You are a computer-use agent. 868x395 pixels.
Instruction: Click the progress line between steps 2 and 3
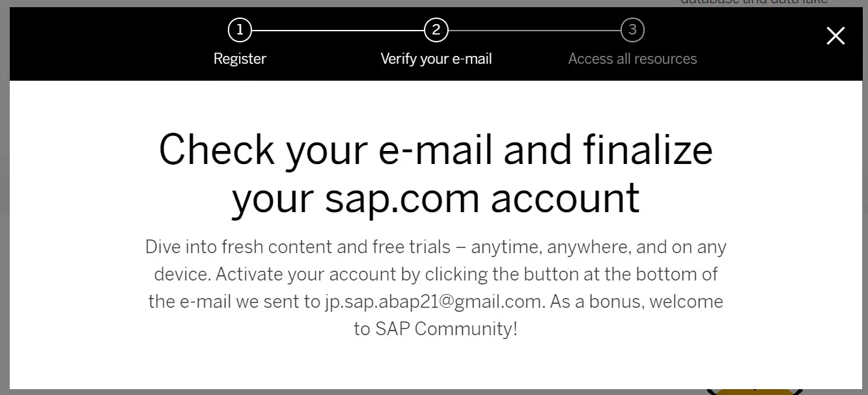[x=534, y=29]
